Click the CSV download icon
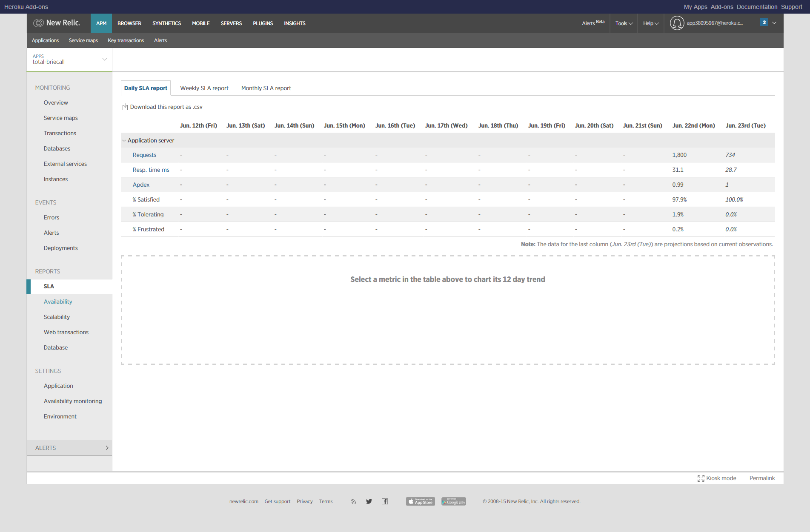The height and width of the screenshot is (532, 810). coord(125,107)
